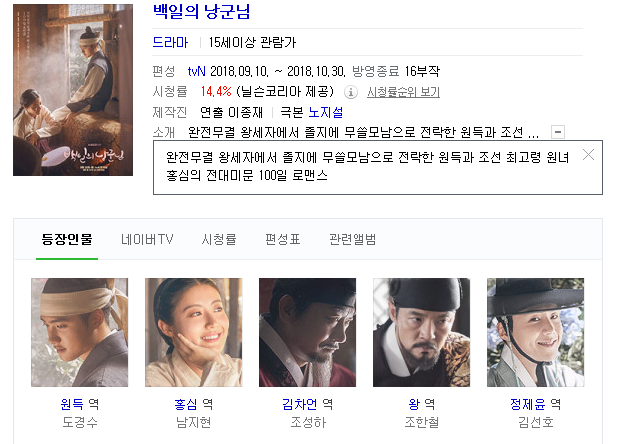Switch to the 네이버TV tab
Screen dimensions: 618x444
[x=147, y=239]
